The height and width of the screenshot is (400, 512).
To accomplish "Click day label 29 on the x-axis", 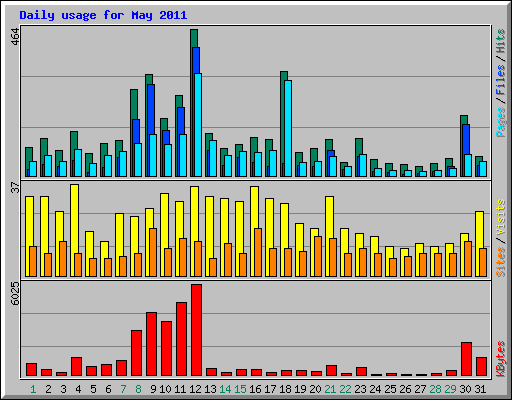I will pyautogui.click(x=450, y=389).
